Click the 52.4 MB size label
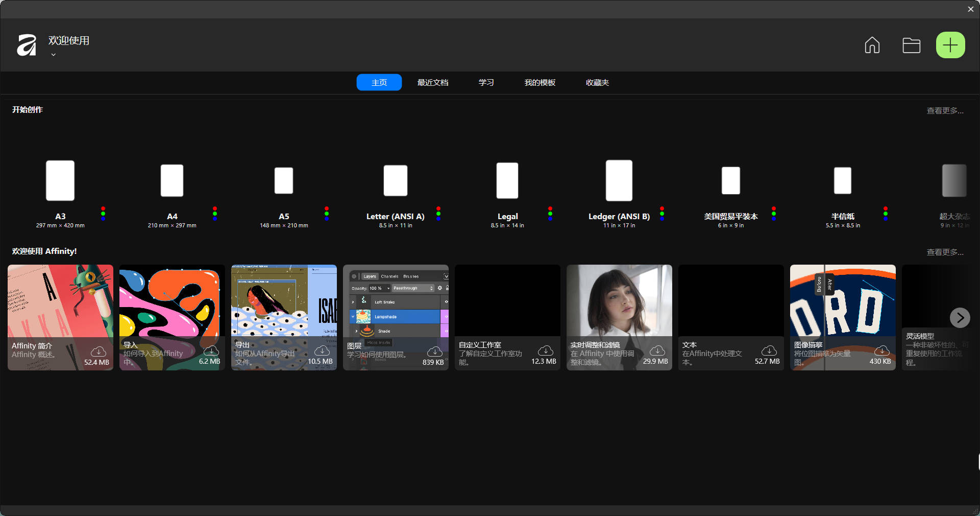The width and height of the screenshot is (980, 516). (96, 362)
